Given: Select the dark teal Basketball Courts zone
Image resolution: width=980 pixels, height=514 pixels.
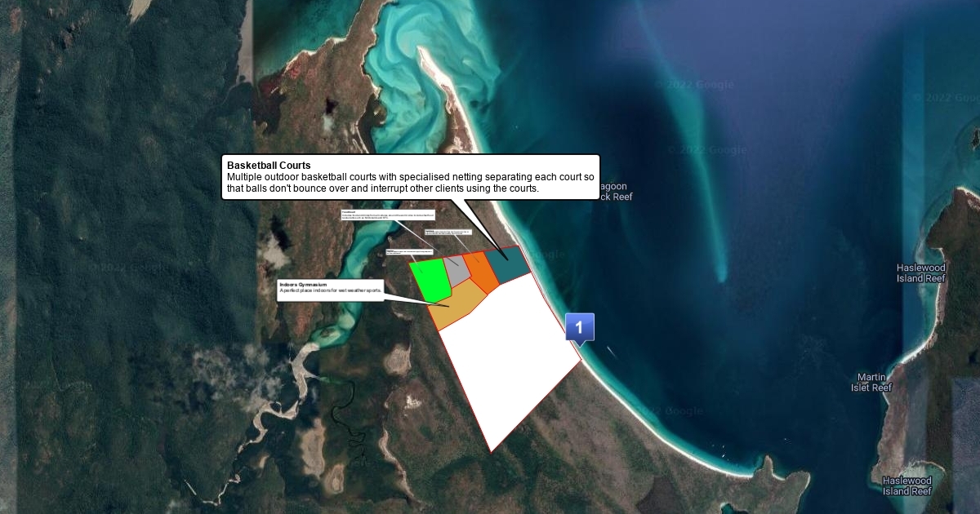Looking at the screenshot, I should coord(508,264).
